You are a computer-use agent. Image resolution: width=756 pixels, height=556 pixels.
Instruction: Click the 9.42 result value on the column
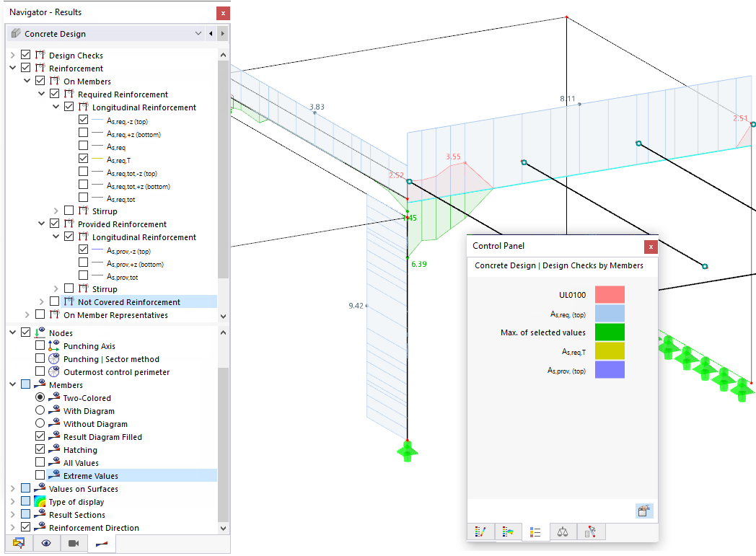click(x=356, y=306)
